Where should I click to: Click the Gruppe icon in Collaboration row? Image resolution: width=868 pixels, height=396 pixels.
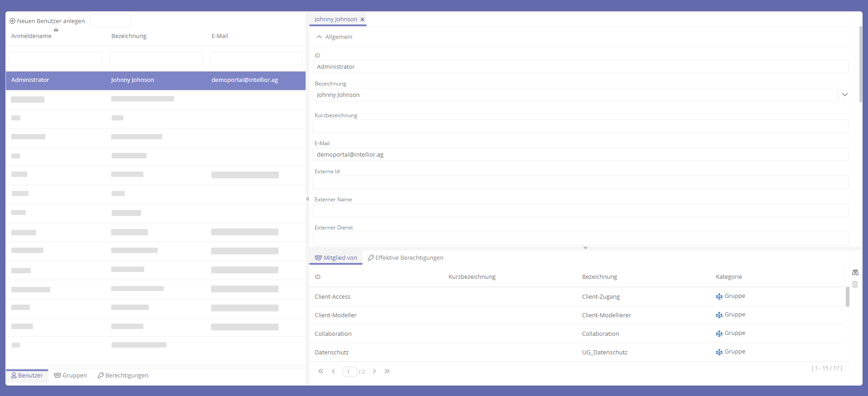tap(719, 334)
